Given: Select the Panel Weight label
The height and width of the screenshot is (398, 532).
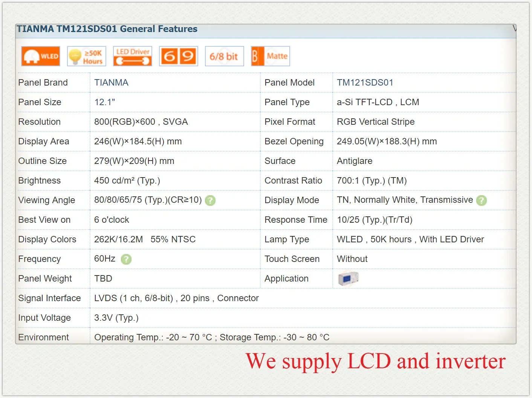Looking at the screenshot, I should coord(45,279).
